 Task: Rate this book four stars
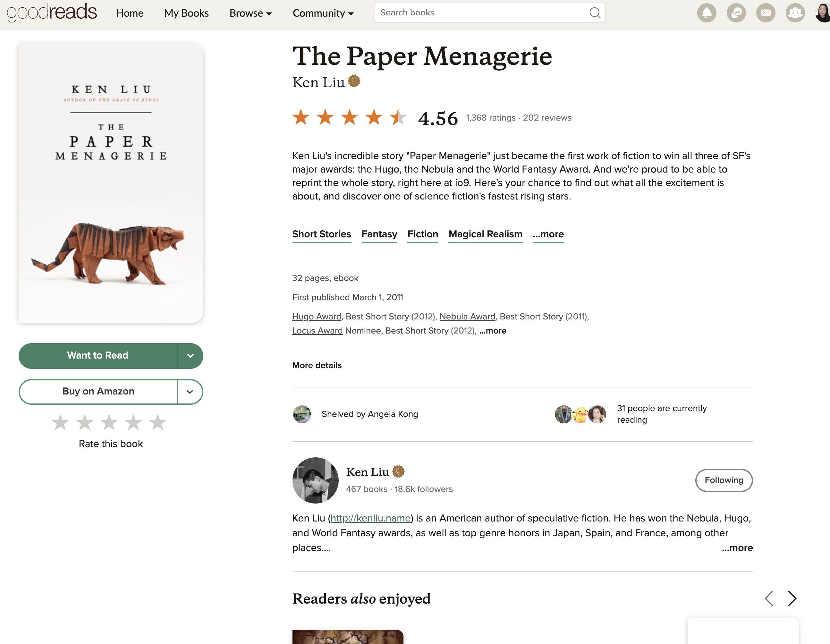coord(133,422)
